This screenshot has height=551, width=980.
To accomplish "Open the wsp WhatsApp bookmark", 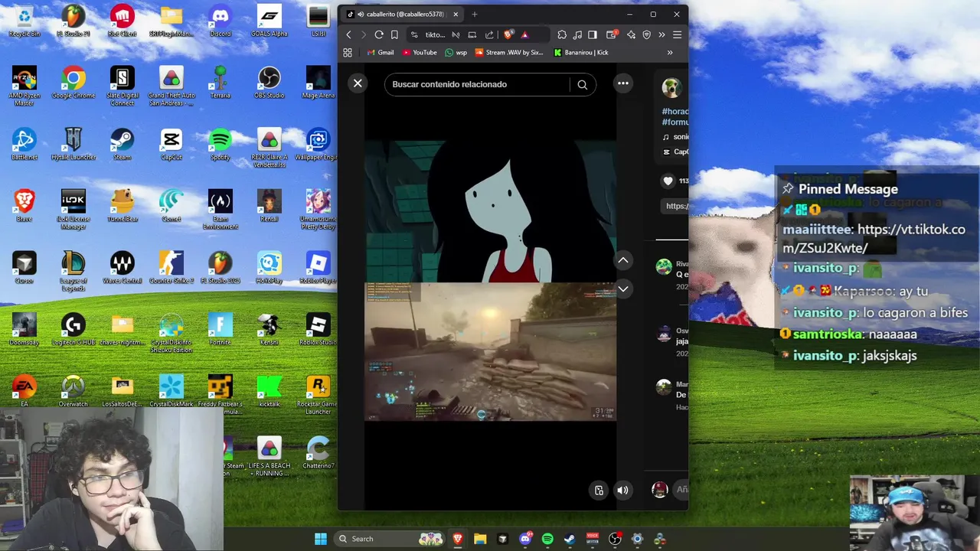I will point(456,53).
